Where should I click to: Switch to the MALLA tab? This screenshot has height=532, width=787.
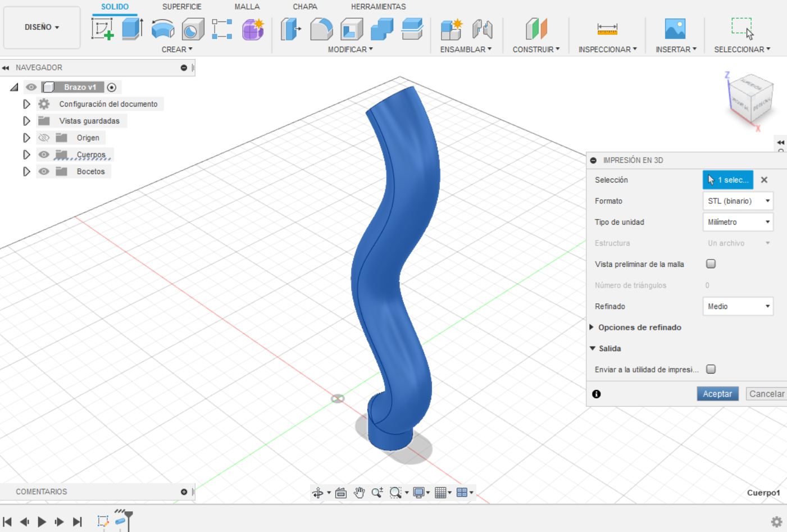[247, 7]
